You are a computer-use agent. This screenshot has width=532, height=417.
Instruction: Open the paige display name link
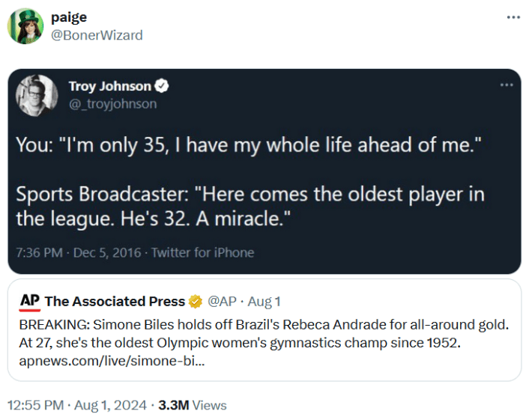69,18
